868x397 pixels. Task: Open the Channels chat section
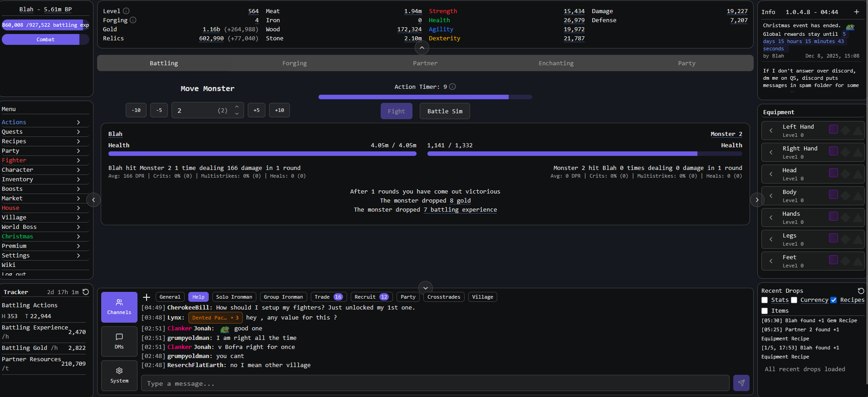[119, 307]
